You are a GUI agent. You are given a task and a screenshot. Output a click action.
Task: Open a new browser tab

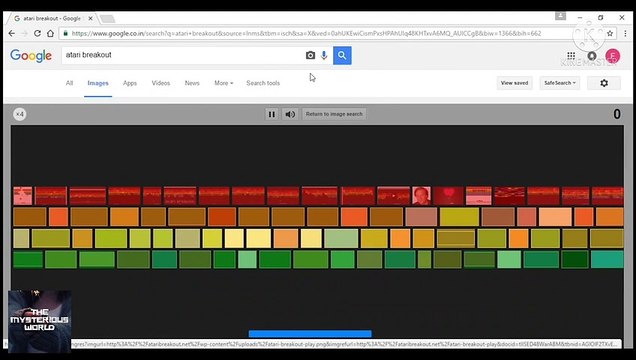point(107,19)
